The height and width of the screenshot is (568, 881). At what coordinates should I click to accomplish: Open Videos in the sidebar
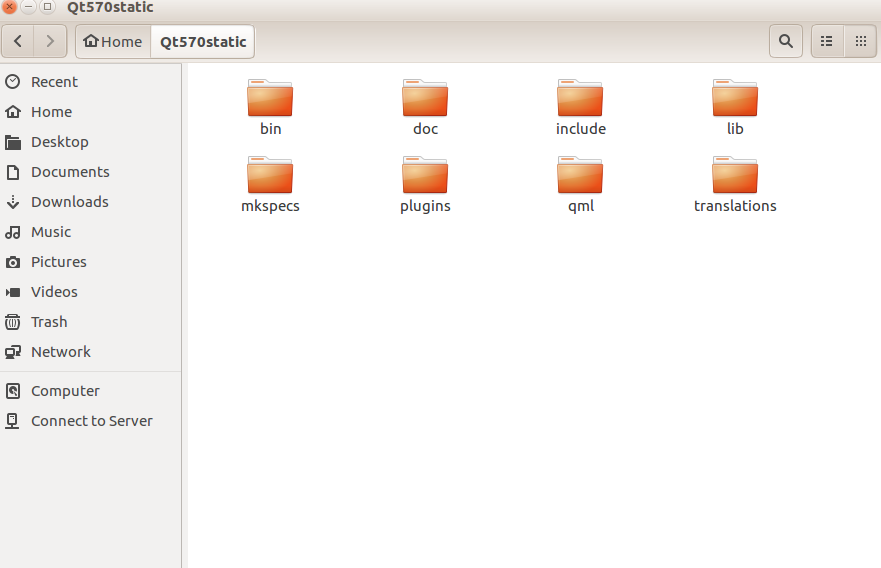90,292
